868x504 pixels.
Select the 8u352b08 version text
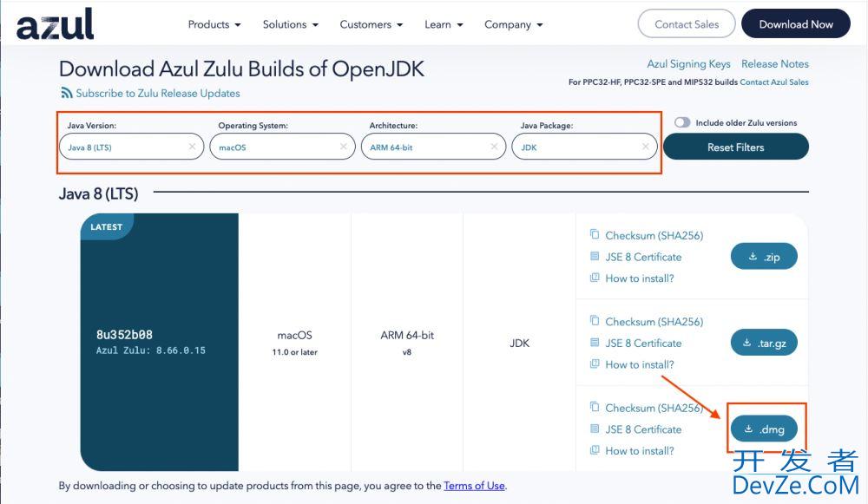coord(124,334)
